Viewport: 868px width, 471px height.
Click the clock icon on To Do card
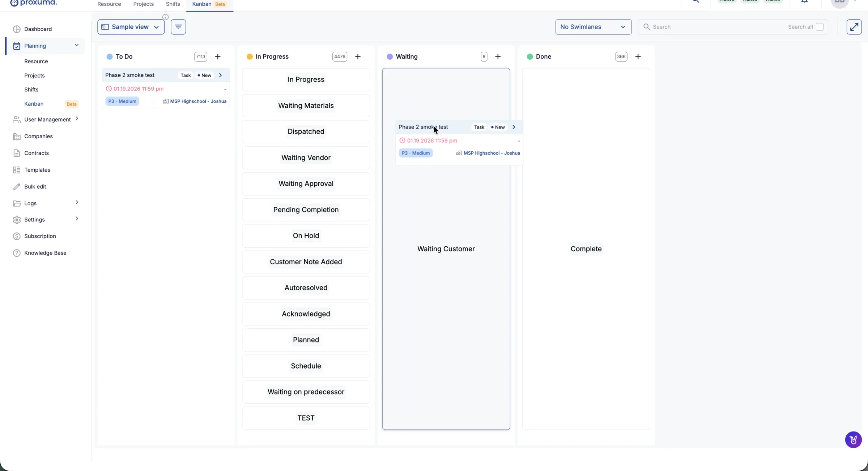coord(109,89)
